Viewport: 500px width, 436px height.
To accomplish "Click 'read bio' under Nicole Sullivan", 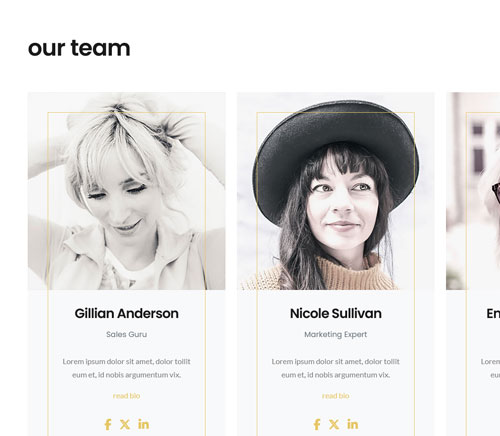I will pos(336,396).
